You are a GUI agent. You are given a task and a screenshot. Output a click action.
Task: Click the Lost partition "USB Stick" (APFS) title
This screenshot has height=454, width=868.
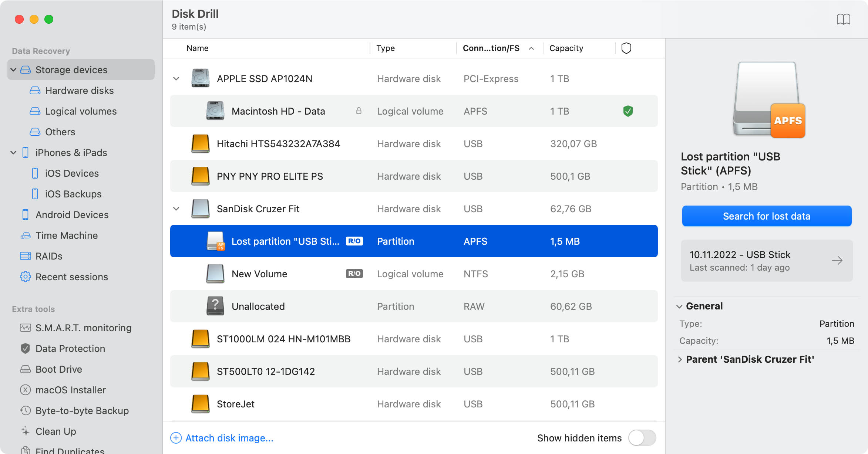coord(730,163)
